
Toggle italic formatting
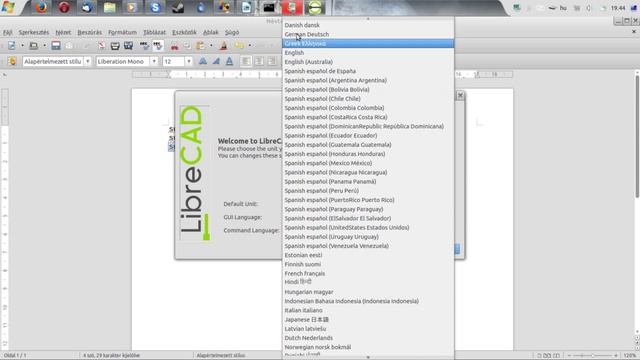(x=216, y=61)
